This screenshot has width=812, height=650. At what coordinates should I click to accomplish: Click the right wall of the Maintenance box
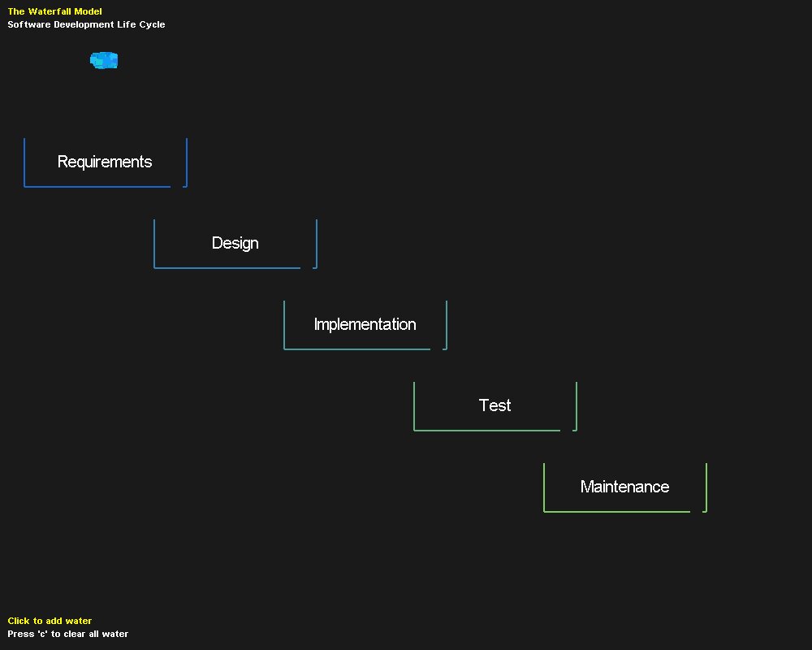[706, 487]
